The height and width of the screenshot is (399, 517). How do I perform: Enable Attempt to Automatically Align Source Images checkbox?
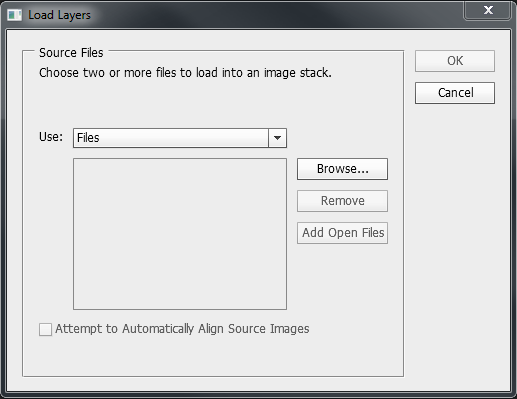click(x=45, y=329)
